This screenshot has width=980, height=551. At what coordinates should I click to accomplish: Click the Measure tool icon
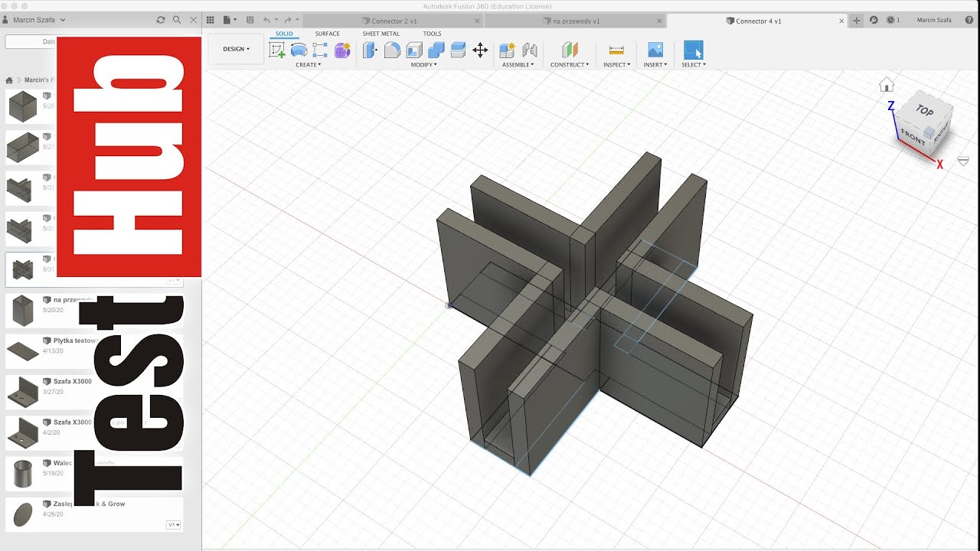point(616,51)
